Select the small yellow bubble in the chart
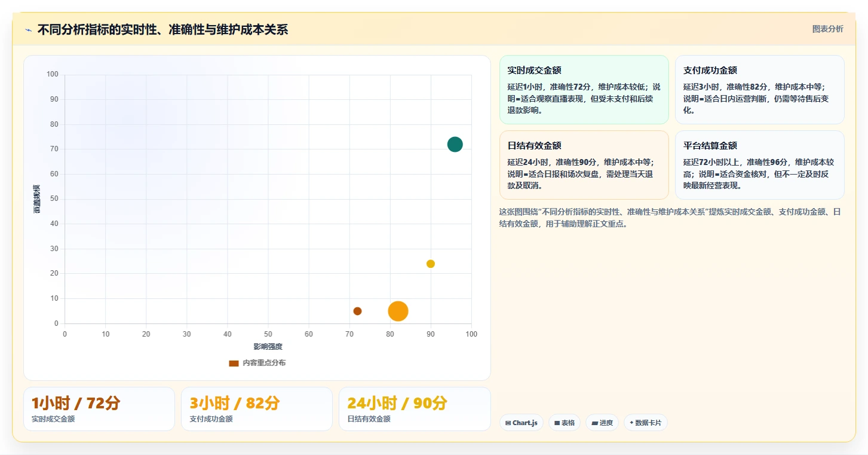This screenshot has height=455, width=868. [x=431, y=264]
